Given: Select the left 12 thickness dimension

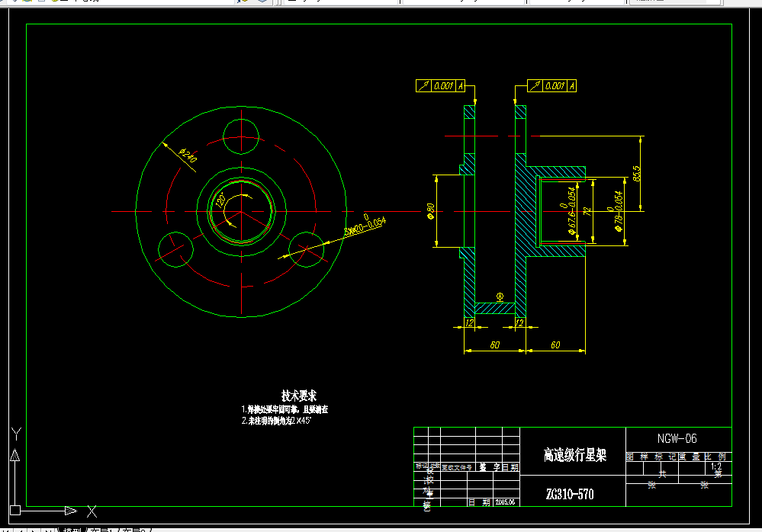Looking at the screenshot, I should (x=469, y=322).
